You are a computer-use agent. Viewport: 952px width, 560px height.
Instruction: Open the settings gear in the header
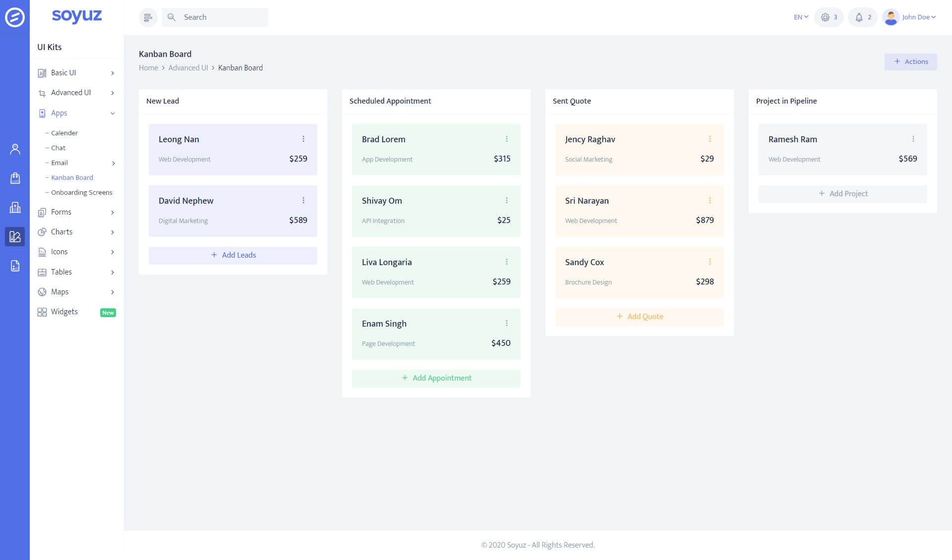825,17
